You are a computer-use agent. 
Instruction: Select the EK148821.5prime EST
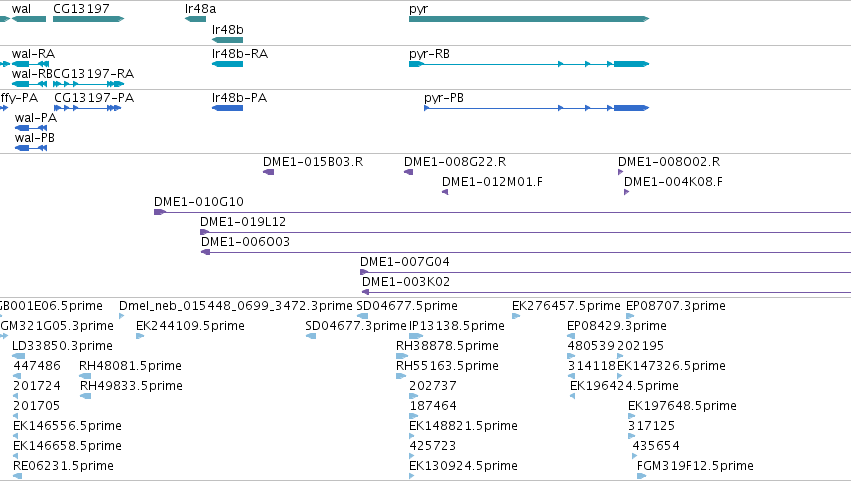[412, 436]
